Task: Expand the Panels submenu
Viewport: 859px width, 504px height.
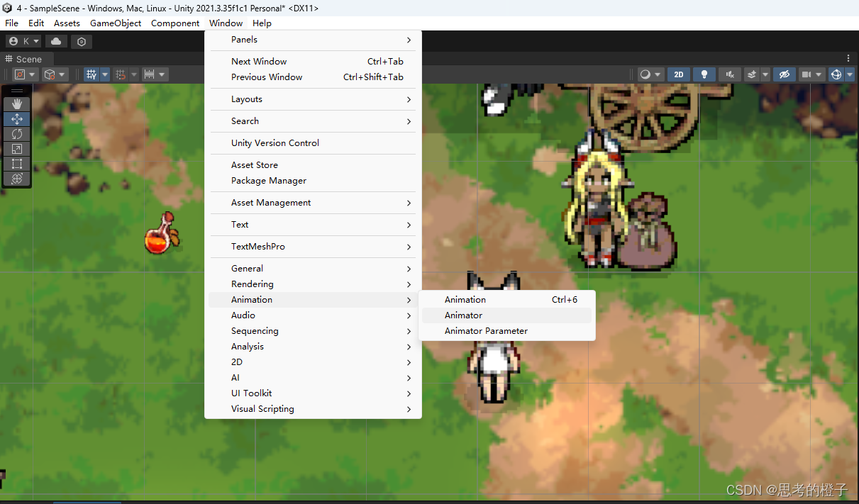Action: click(x=313, y=40)
